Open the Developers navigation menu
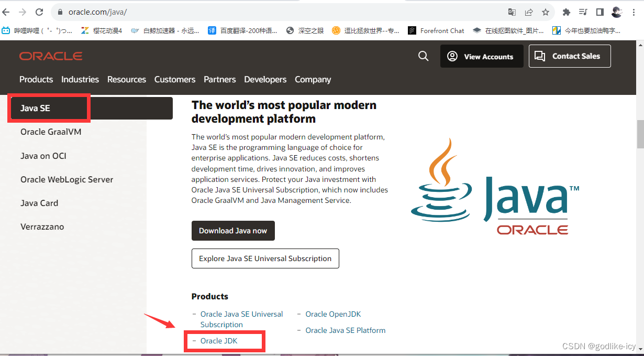644x356 pixels. (x=265, y=79)
